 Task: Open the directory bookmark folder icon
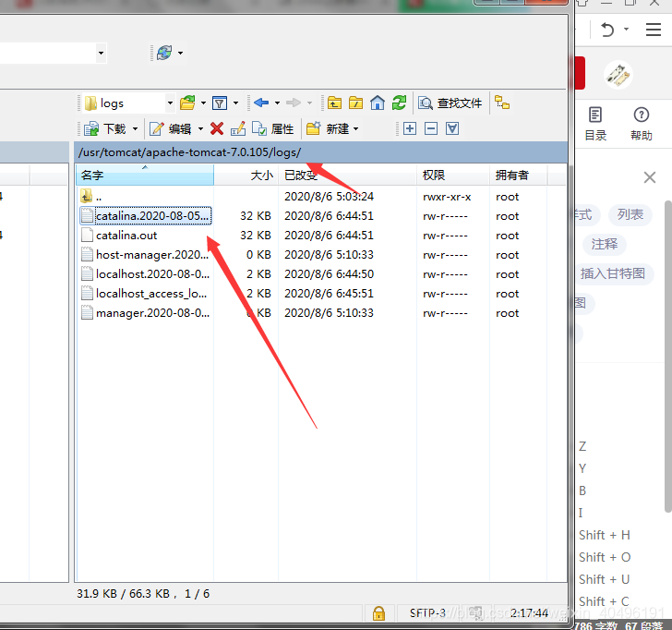click(187, 103)
